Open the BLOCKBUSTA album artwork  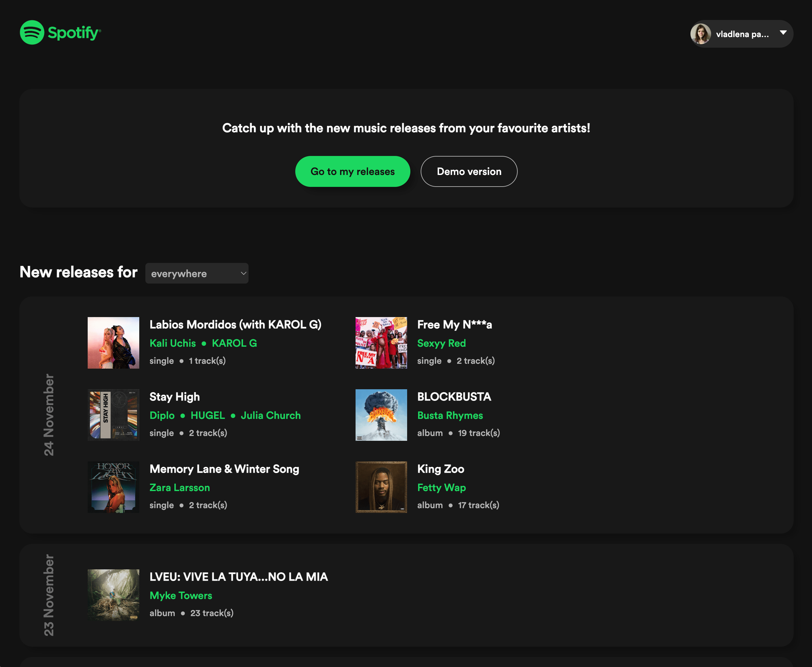click(381, 415)
